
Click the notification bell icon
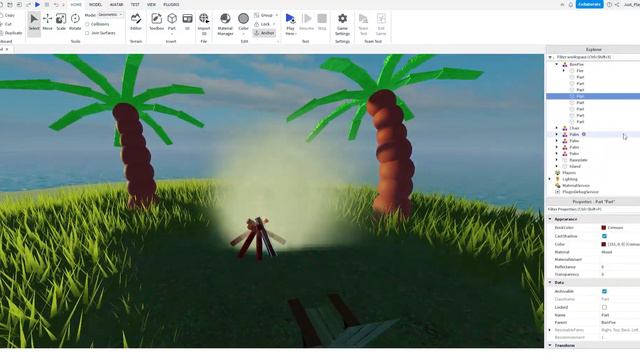571,4
